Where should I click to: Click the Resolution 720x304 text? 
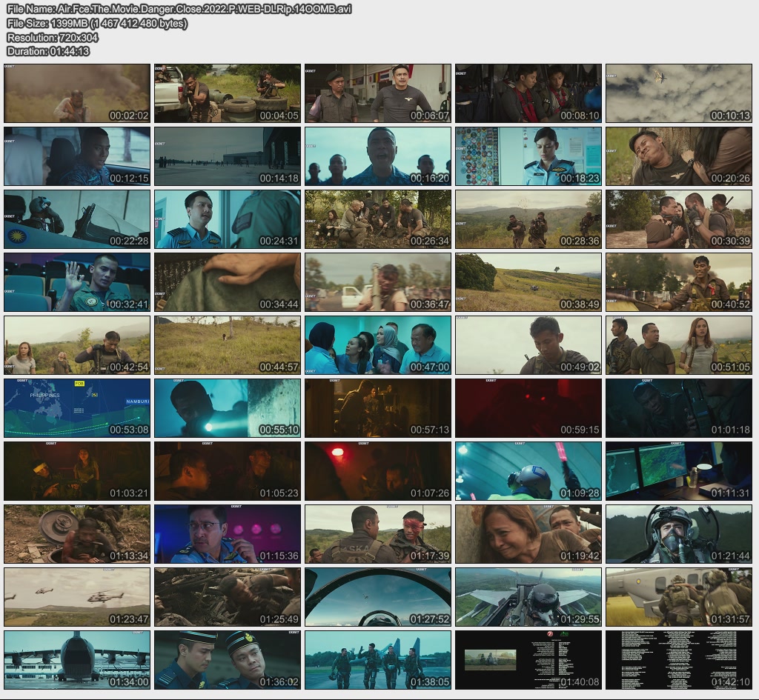pyautogui.click(x=53, y=37)
